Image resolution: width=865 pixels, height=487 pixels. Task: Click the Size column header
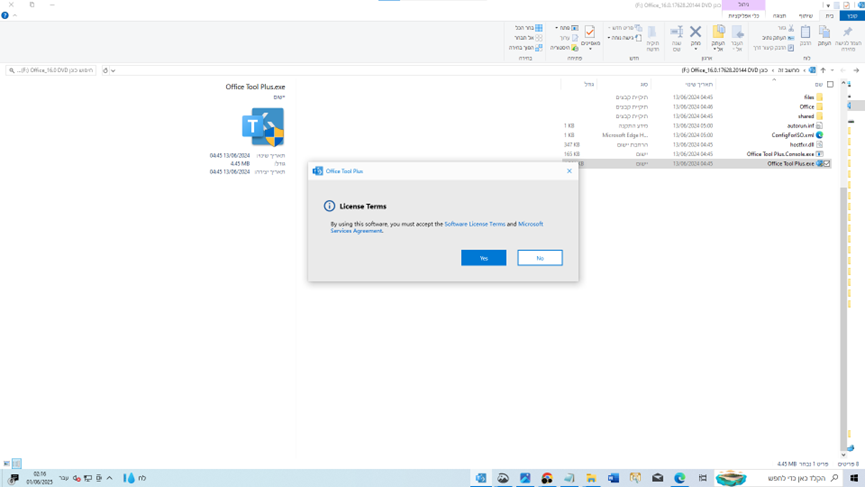(589, 84)
